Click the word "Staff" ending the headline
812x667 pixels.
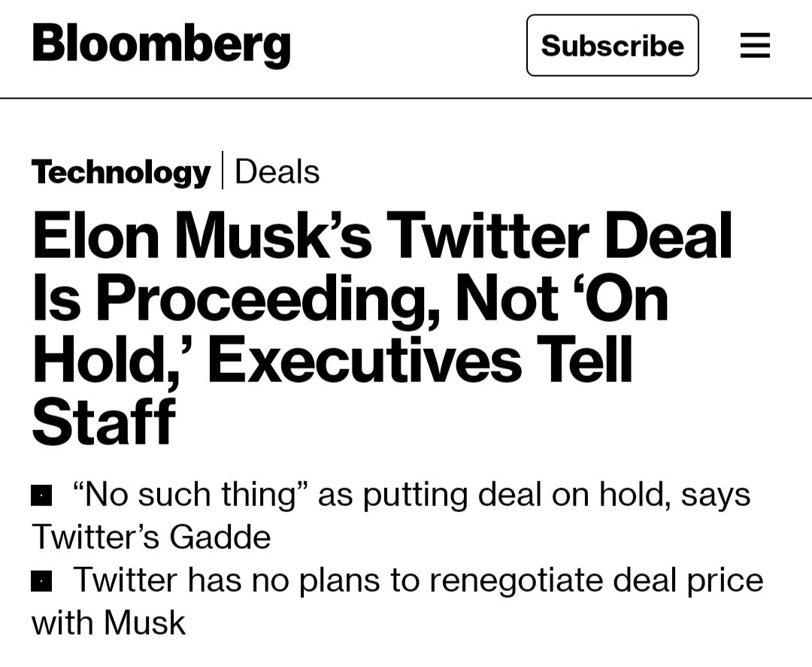pos(103,423)
